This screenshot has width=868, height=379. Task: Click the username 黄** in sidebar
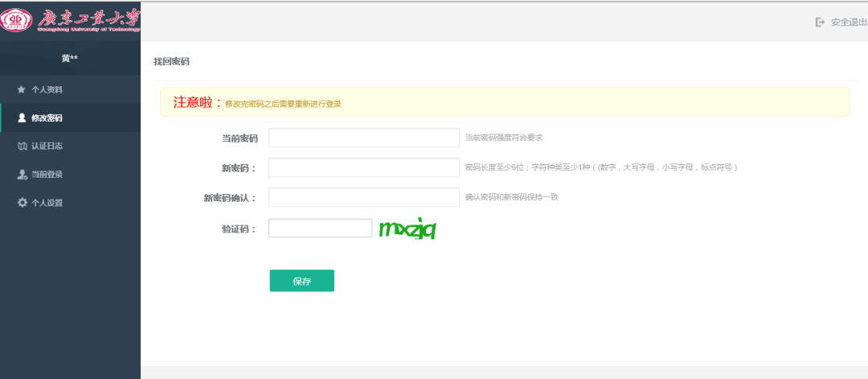[x=70, y=58]
